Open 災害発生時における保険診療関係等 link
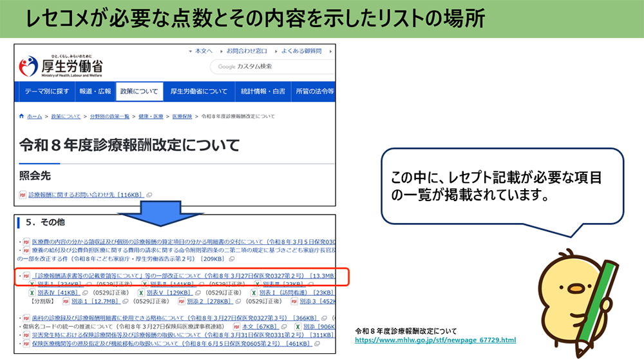The height and width of the screenshot is (359, 644). (183, 335)
